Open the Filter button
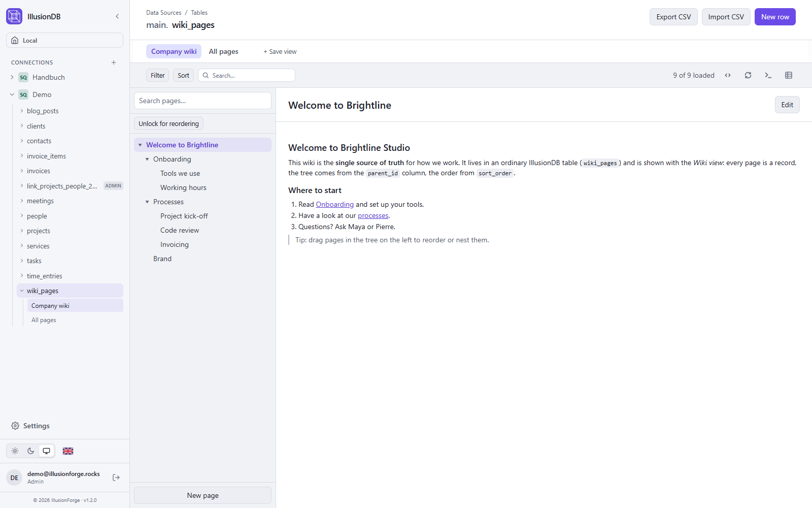This screenshot has height=508, width=812. click(x=158, y=75)
